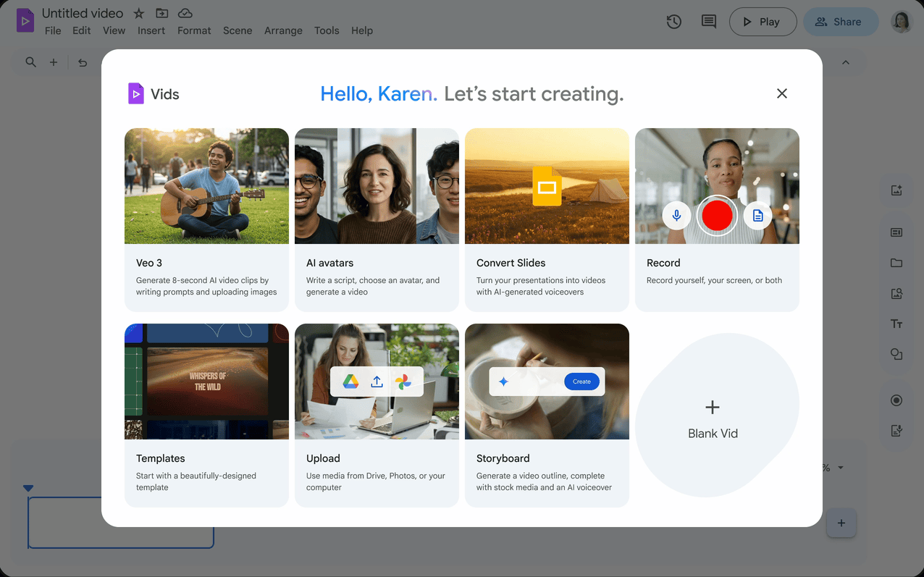Open the Format menu

[x=193, y=30]
